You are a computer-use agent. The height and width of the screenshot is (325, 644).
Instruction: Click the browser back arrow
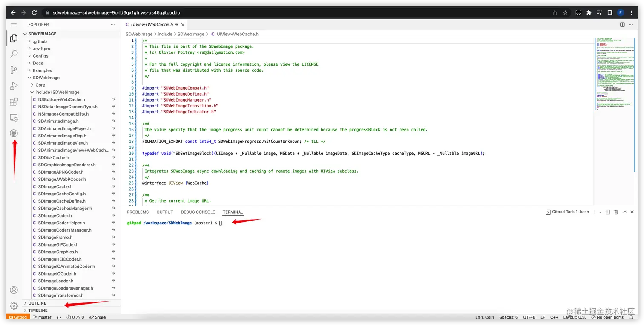[13, 13]
